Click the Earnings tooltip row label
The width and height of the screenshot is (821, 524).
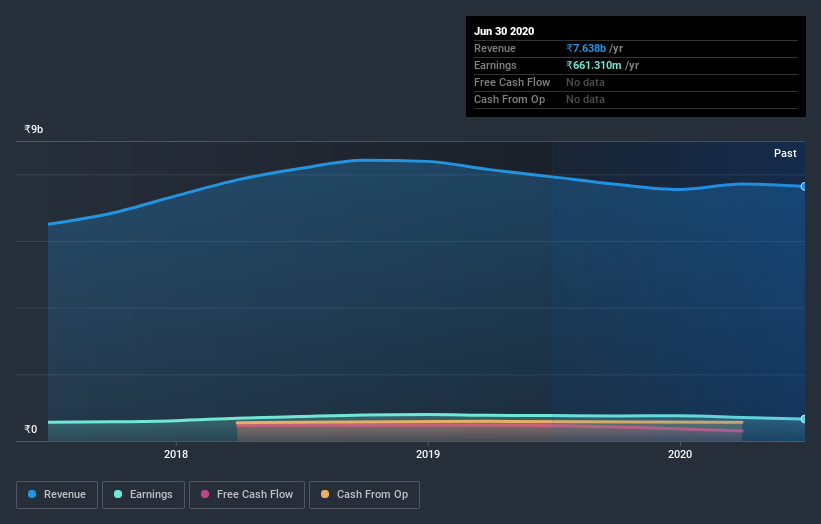click(495, 65)
